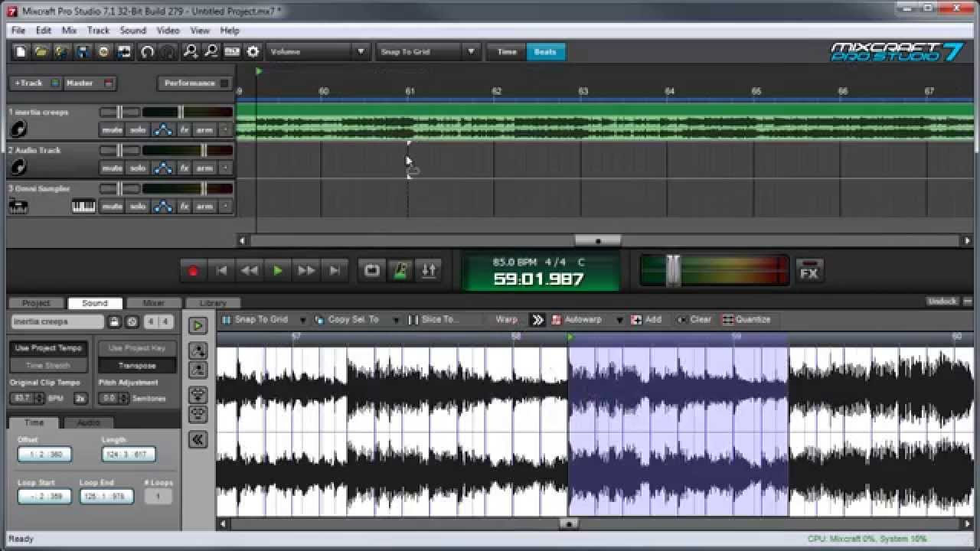
Task: Expand the Autowarp dropdown arrow
Action: click(x=619, y=320)
